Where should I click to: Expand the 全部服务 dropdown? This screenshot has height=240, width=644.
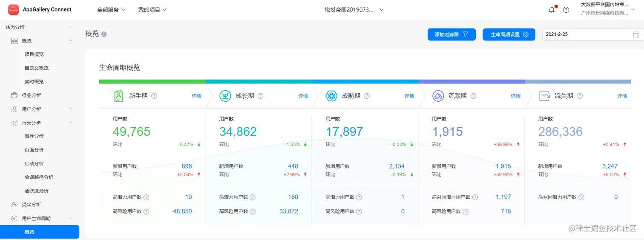[111, 10]
